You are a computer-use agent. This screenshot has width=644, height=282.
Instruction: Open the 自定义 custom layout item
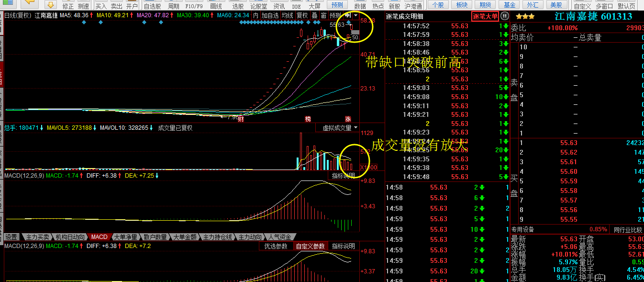(582, 6)
